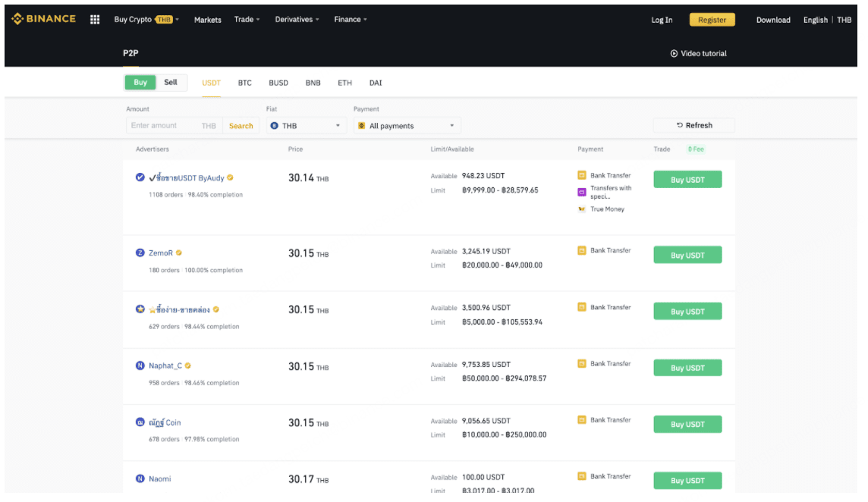The image size is (868, 502).
Task: Click Bank Transfer icon in ณัฏฐ์ Coin row
Action: [x=582, y=419]
